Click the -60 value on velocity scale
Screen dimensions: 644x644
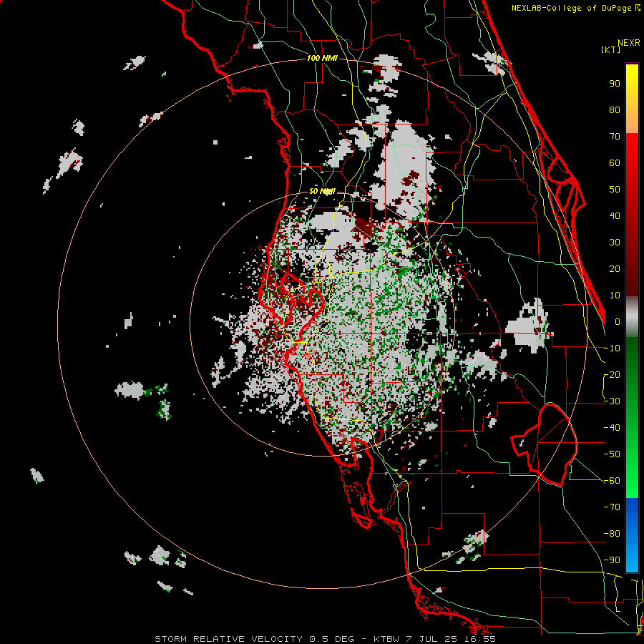[612, 481]
